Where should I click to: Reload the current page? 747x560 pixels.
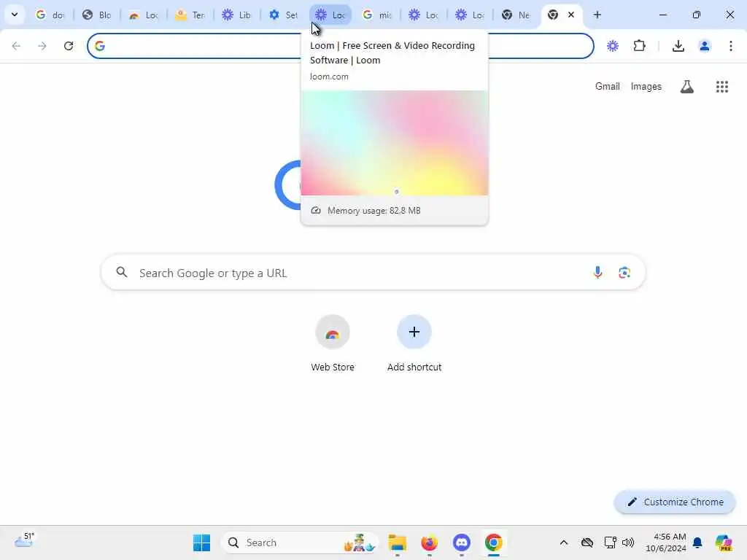(69, 46)
